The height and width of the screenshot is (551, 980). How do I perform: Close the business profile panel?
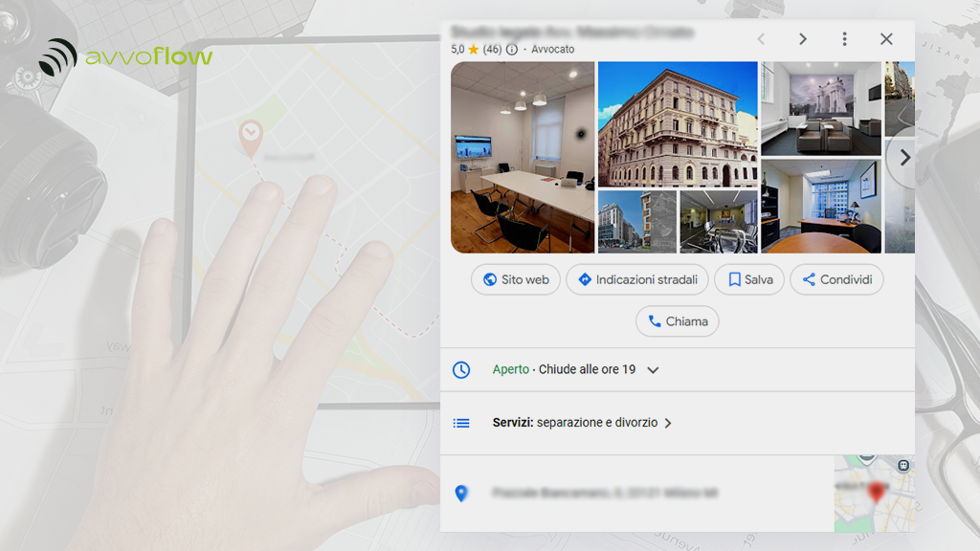click(x=886, y=39)
